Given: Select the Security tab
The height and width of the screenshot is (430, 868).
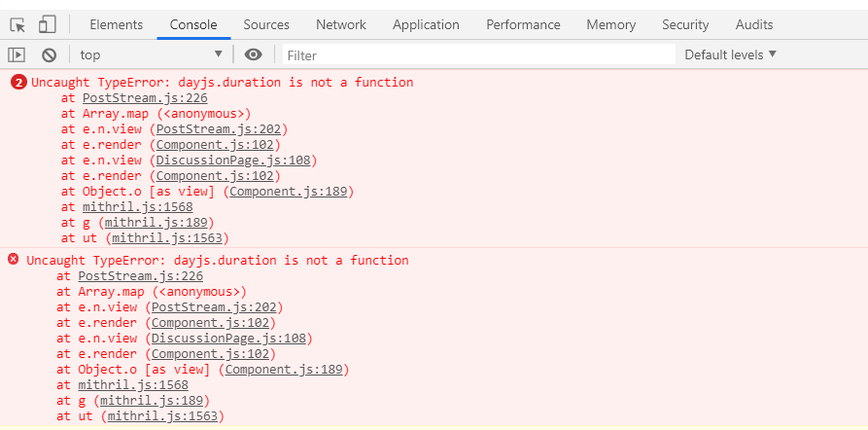Looking at the screenshot, I should tap(685, 25).
